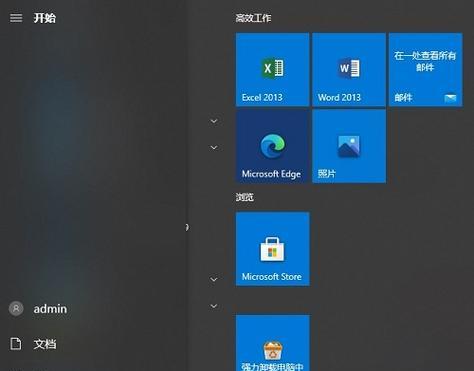Open the 邮件 mail tile

click(x=426, y=70)
